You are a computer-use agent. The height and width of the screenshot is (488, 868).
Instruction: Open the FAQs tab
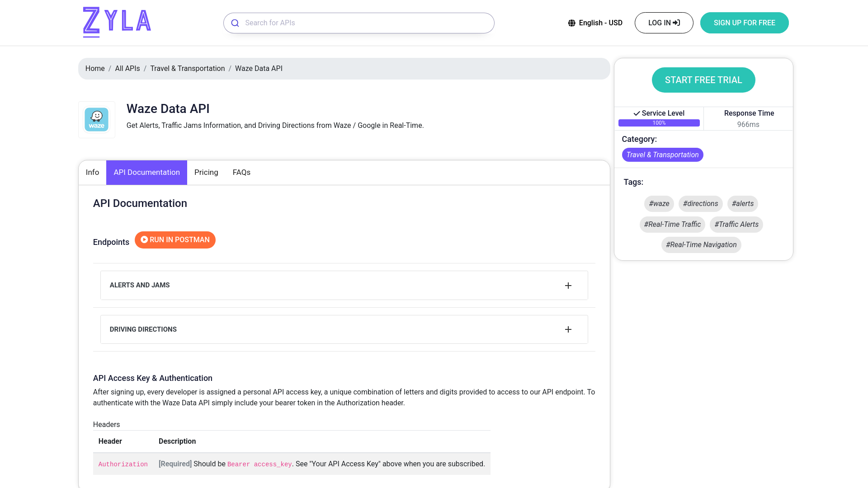coord(241,173)
